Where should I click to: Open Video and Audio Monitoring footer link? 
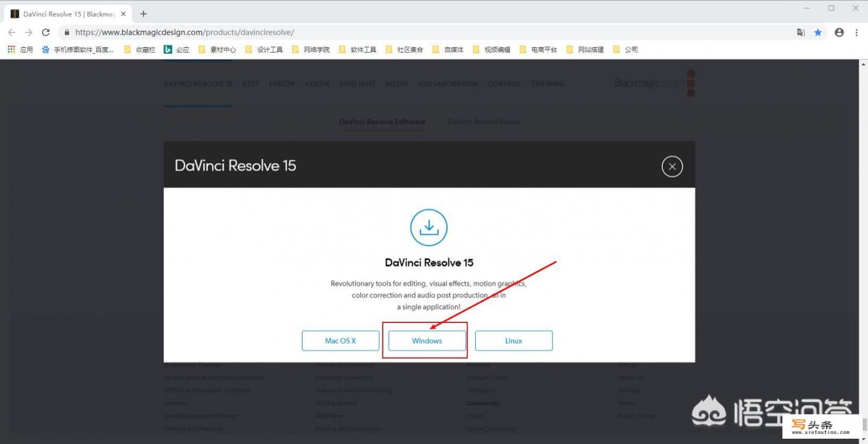353,390
